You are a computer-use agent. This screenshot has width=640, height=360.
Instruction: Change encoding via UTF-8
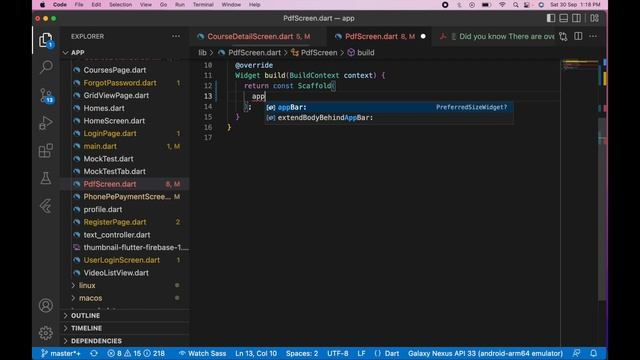tap(338, 353)
